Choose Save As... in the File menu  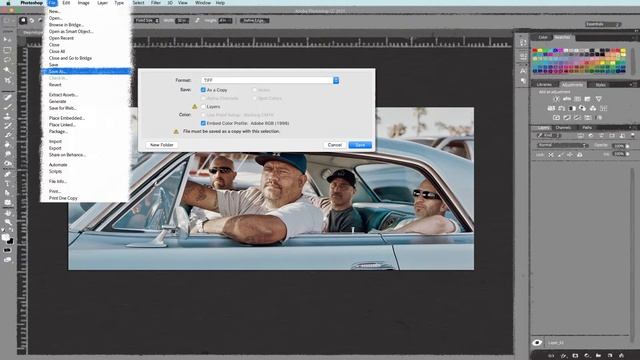(87, 71)
